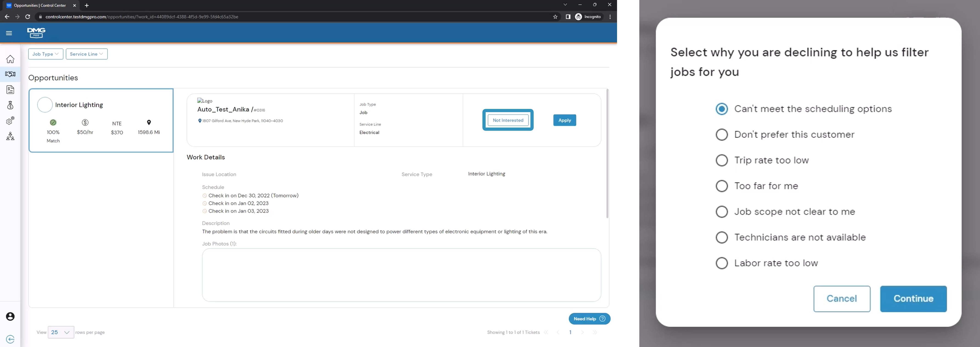This screenshot has height=347, width=980.
Task: Click the dollar rate icon
Action: pos(85,122)
